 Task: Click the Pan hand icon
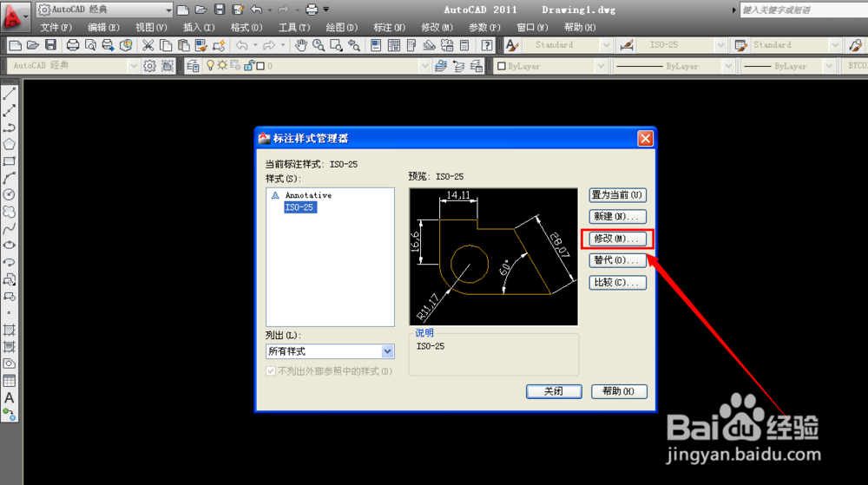tap(300, 45)
